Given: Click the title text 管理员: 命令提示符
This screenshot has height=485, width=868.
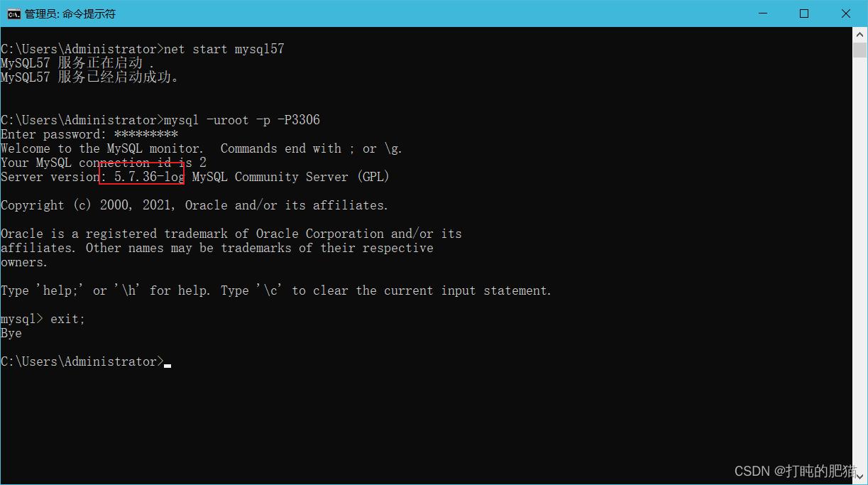Looking at the screenshot, I should click(71, 13).
